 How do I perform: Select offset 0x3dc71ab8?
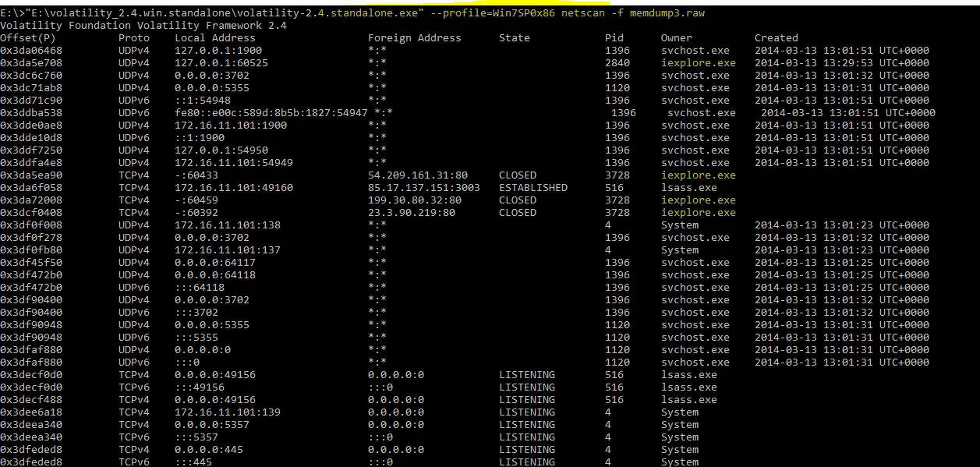coord(31,87)
